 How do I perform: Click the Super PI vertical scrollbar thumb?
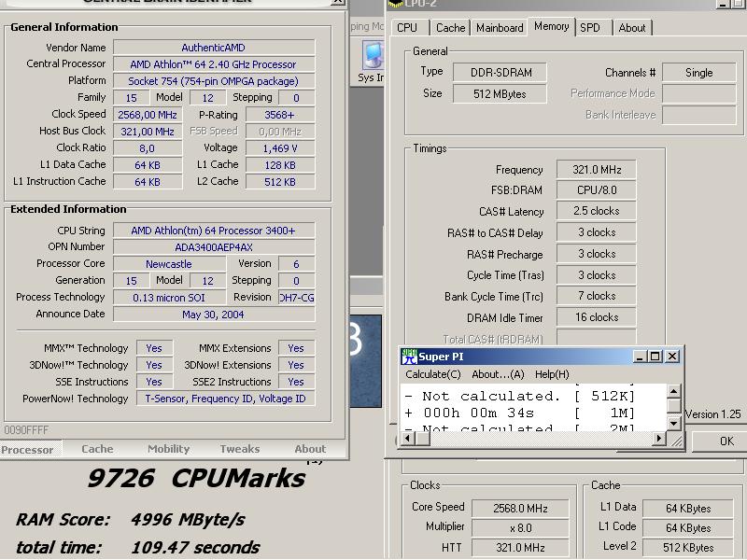[x=673, y=405]
